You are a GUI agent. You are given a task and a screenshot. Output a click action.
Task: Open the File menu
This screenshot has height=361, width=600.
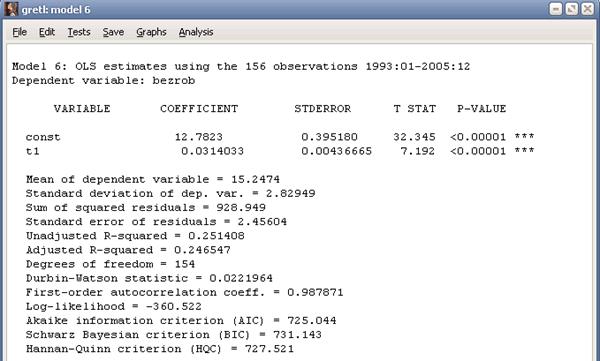click(20, 32)
